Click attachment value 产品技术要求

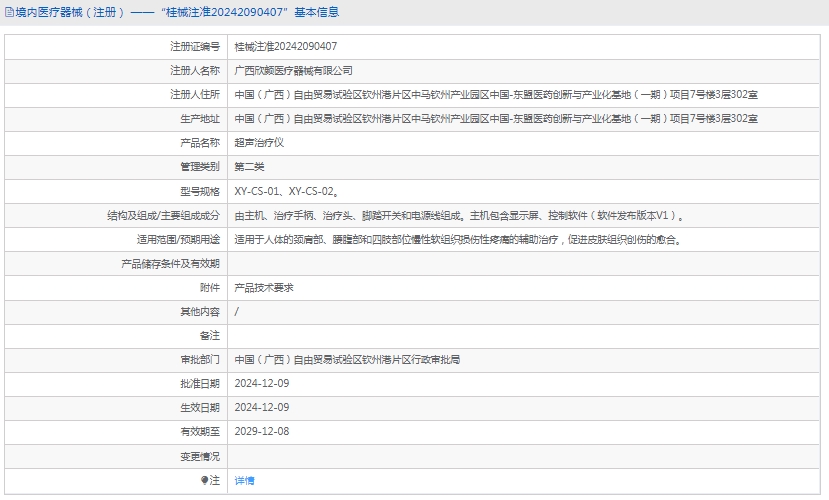point(263,287)
